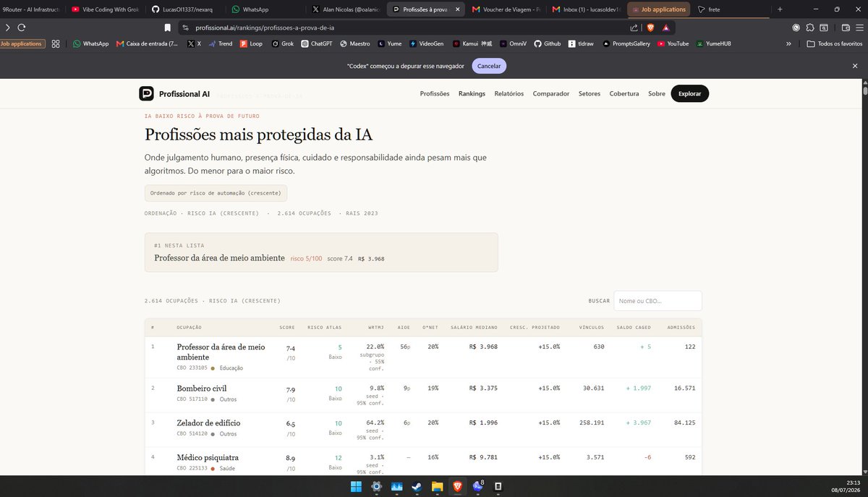Open the Médico psiquiatra occupation link

pyautogui.click(x=208, y=457)
